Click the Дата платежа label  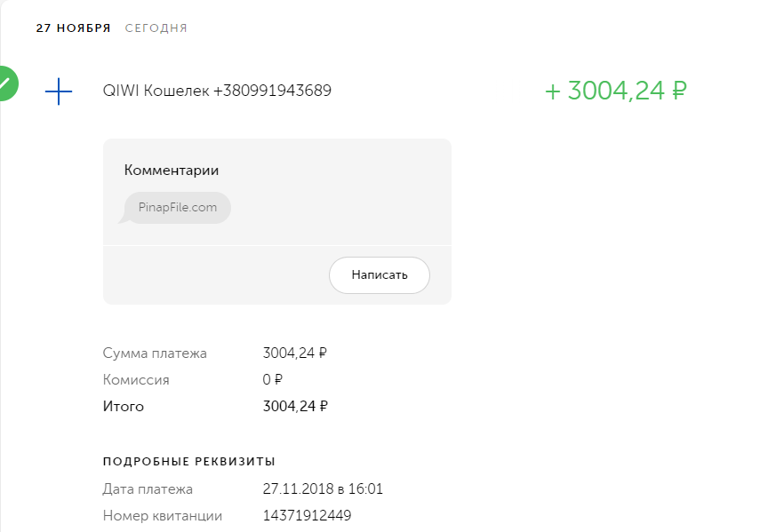click(x=148, y=489)
